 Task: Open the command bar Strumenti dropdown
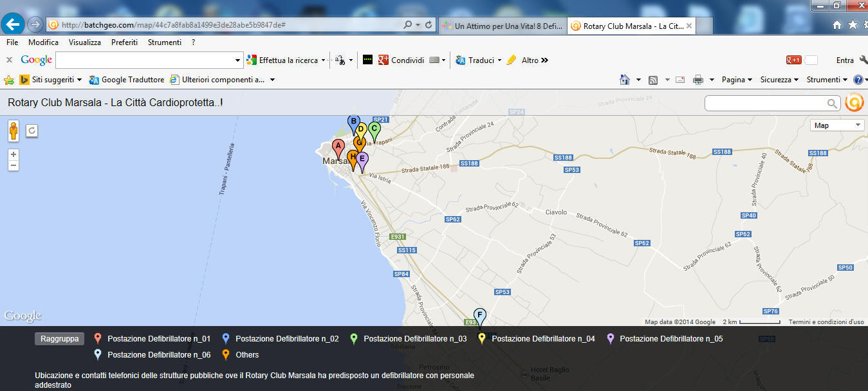[x=827, y=80]
